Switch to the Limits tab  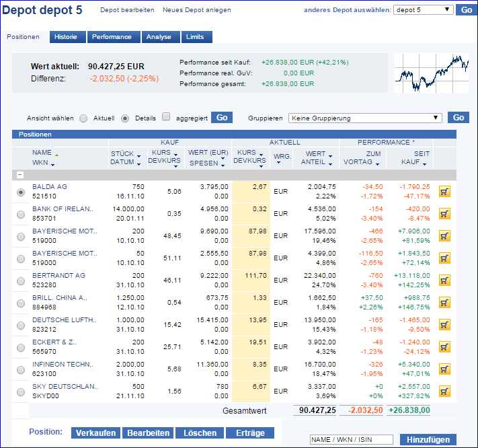(x=196, y=37)
